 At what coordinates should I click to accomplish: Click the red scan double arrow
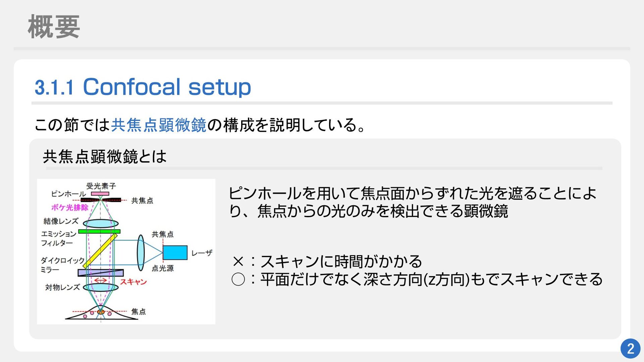click(100, 280)
